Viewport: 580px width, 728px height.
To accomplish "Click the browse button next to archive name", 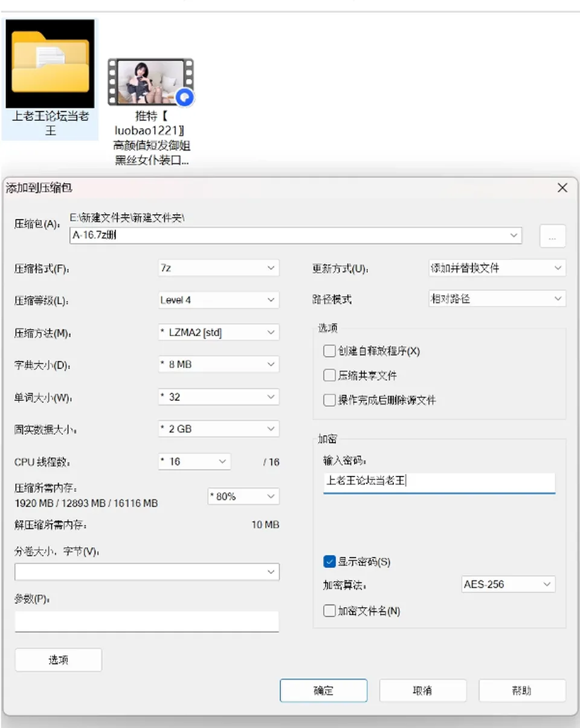I will pyautogui.click(x=552, y=236).
